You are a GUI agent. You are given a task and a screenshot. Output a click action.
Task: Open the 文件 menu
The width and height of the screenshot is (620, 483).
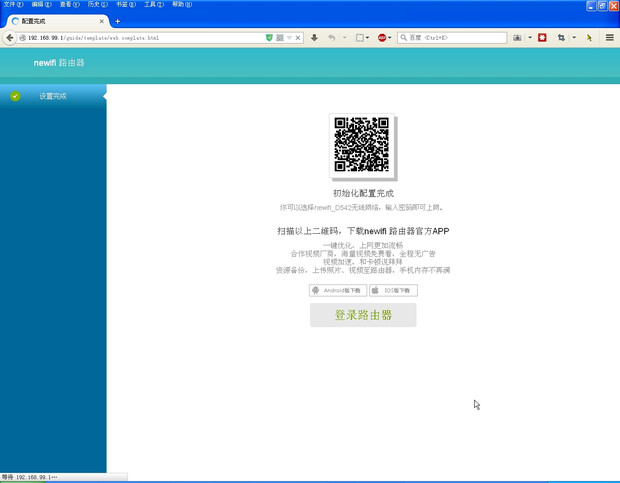(x=13, y=4)
